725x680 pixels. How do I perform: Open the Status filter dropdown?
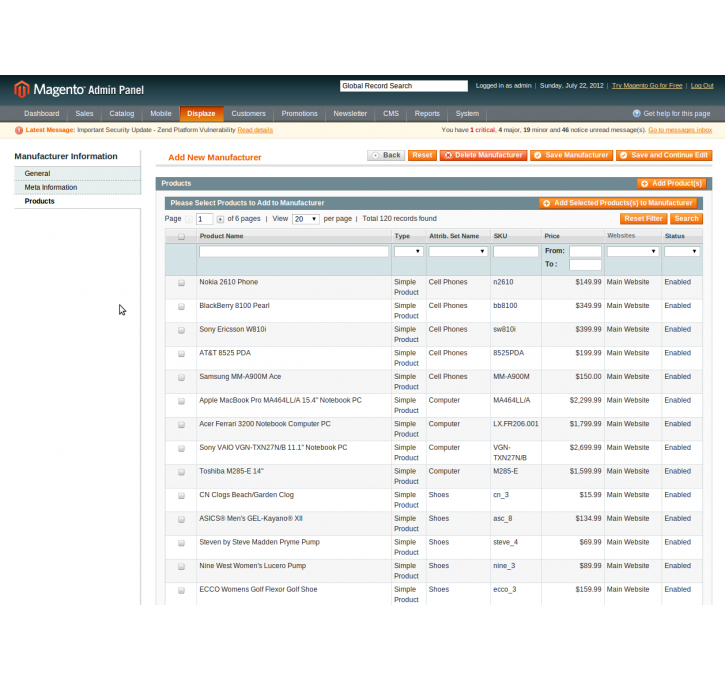[x=682, y=251]
